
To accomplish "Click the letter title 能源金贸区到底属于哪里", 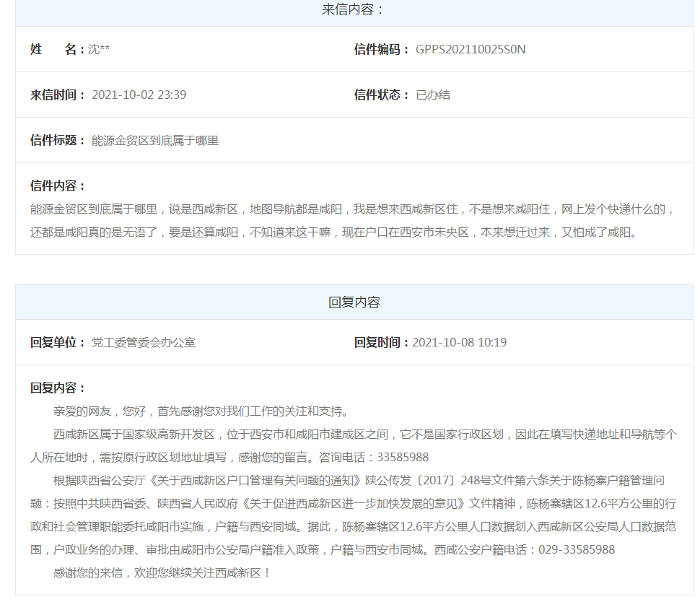I will point(154,140).
